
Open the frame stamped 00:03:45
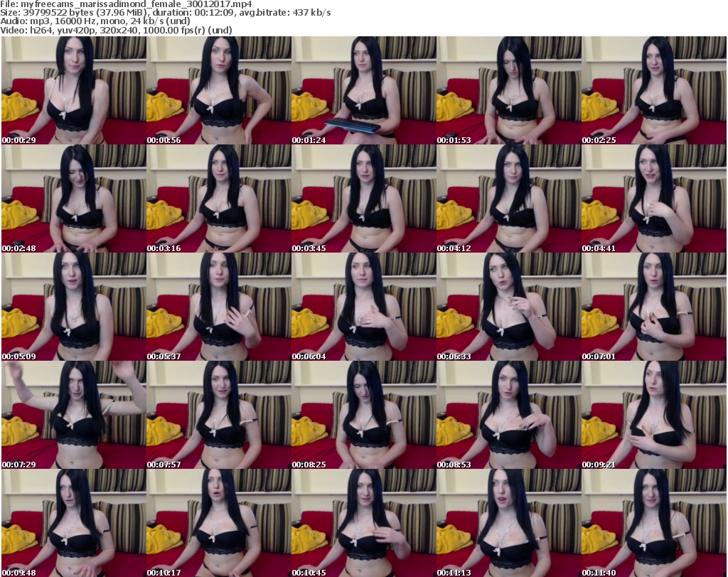363,198
